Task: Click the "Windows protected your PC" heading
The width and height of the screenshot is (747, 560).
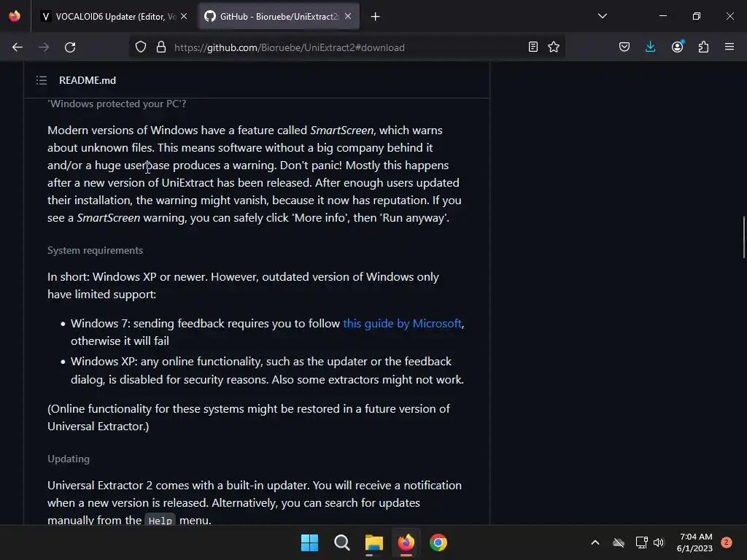Action: [x=117, y=104]
